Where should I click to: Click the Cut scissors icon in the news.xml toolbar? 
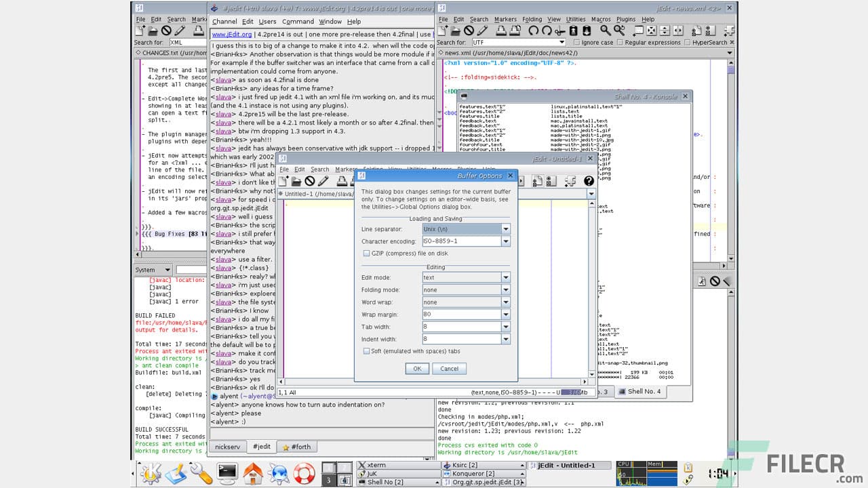559,30
